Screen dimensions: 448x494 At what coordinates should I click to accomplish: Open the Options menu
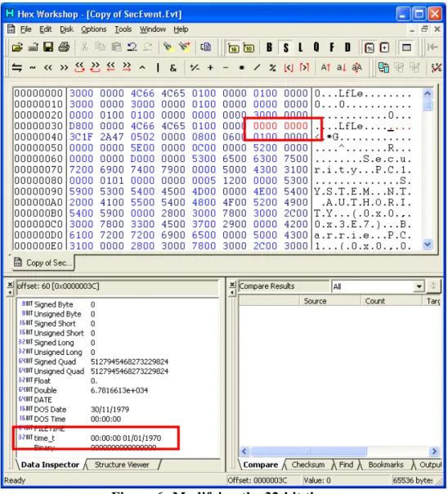pyautogui.click(x=94, y=29)
